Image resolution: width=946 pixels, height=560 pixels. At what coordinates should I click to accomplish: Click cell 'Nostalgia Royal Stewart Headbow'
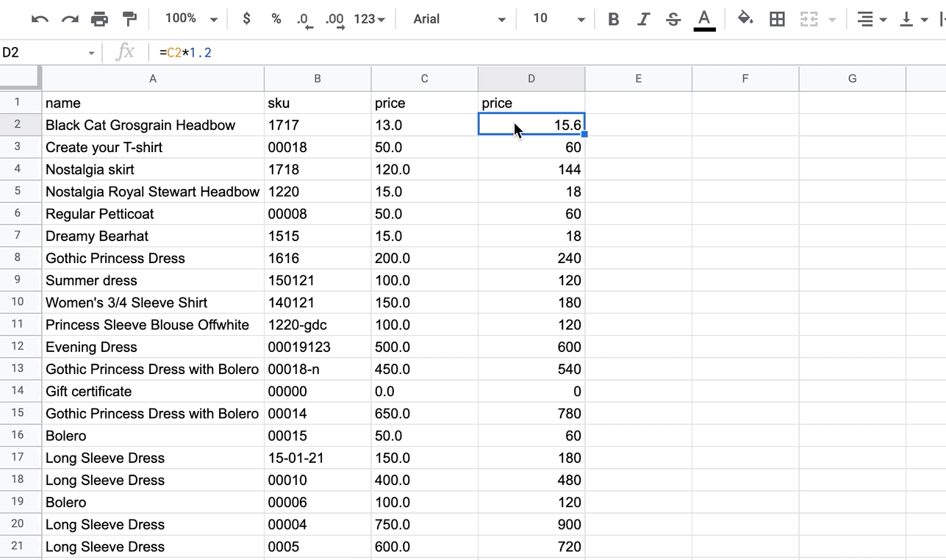[153, 192]
